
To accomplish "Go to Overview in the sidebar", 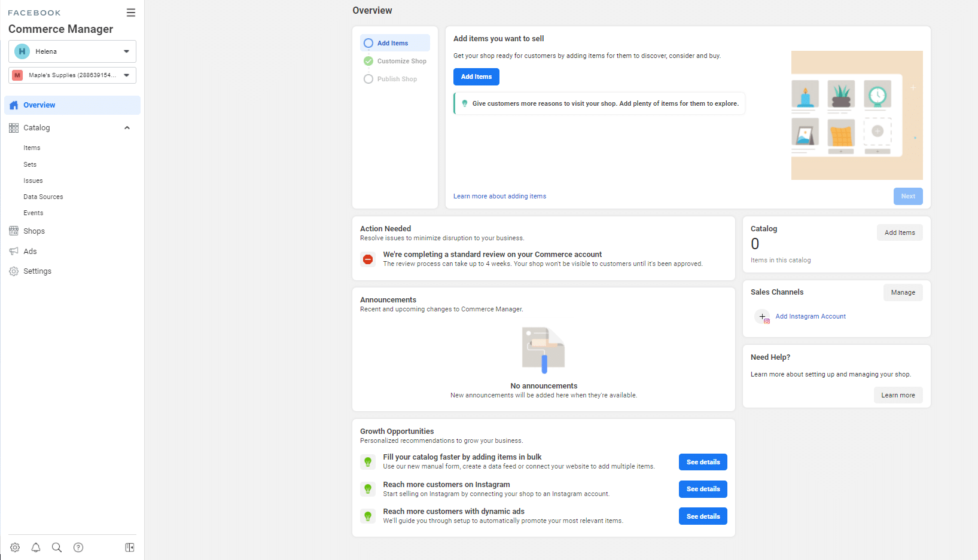I will 72,105.
